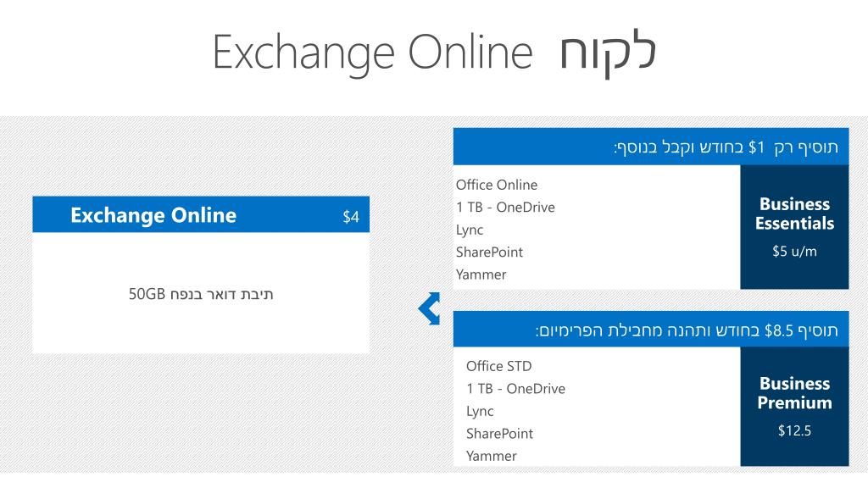The width and height of the screenshot is (868, 488).
Task: Click the blue left-pointing chevron arrow
Action: coord(430,308)
